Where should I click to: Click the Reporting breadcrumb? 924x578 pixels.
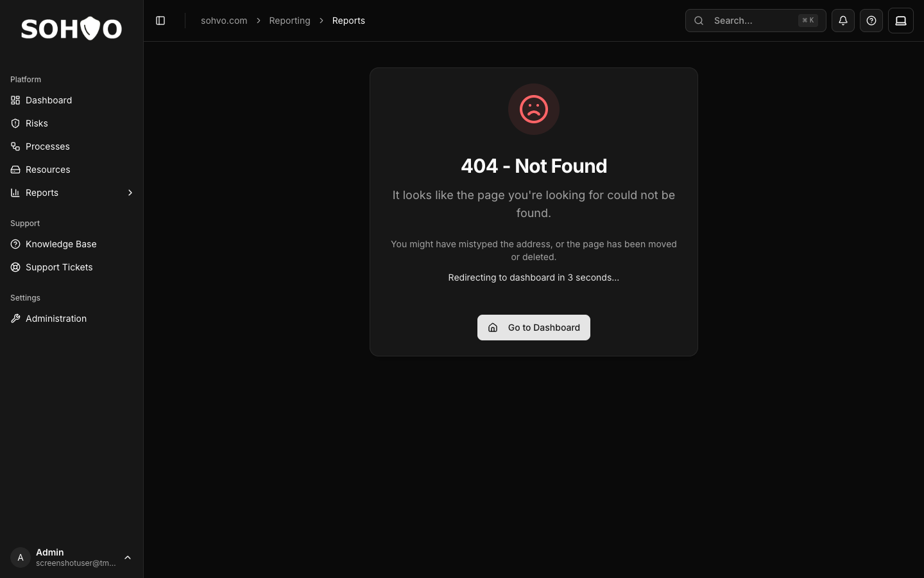coord(289,21)
